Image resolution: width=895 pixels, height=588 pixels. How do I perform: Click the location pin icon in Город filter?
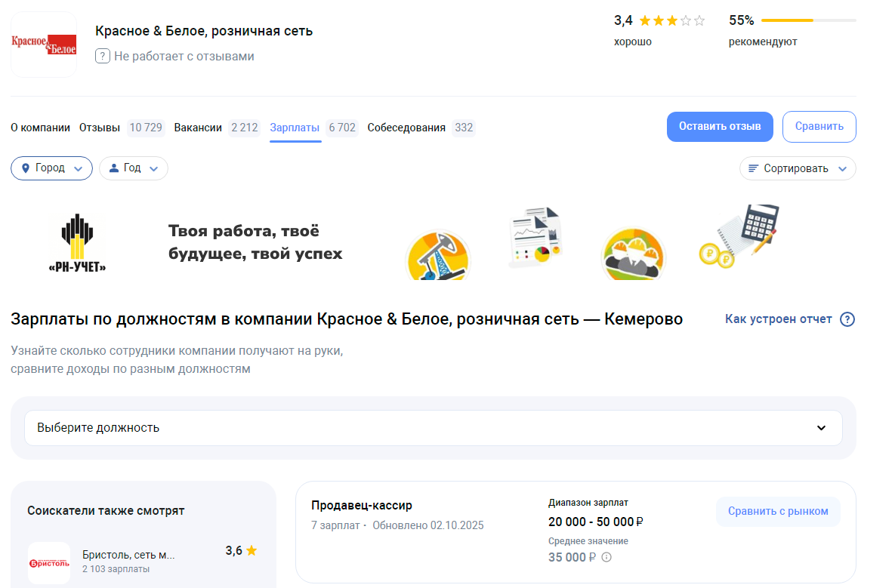coord(25,168)
